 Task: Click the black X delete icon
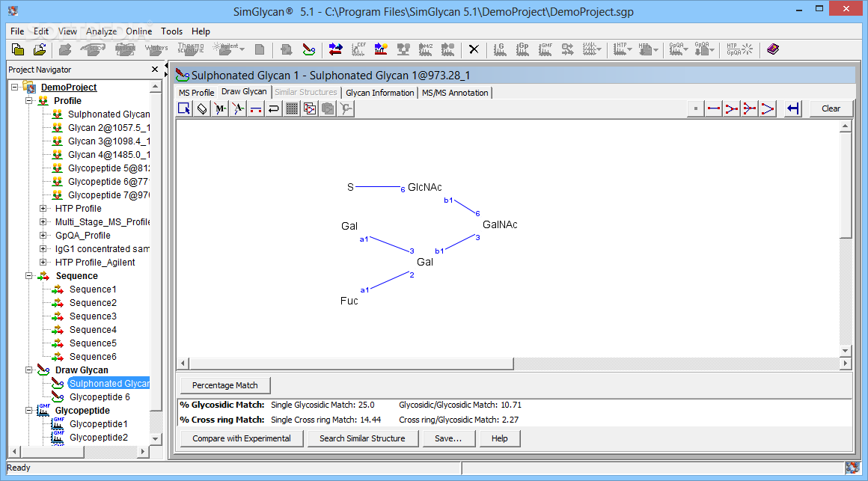(x=474, y=50)
